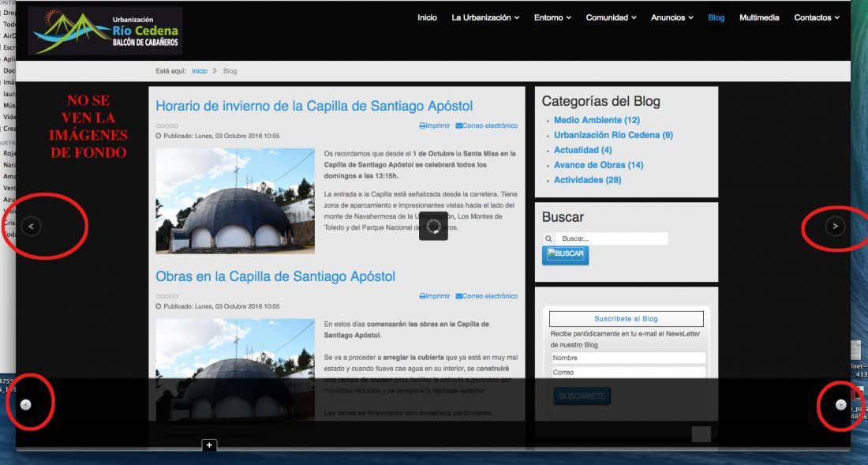This screenshot has height=465, width=868.
Task: Click Correo electrónico for Obras en la Capilla article
Action: tap(487, 296)
